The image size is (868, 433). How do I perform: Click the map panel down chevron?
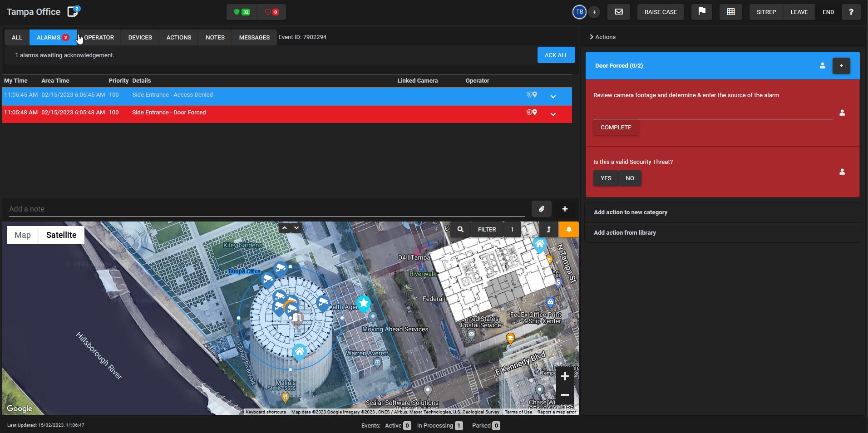pyautogui.click(x=296, y=228)
